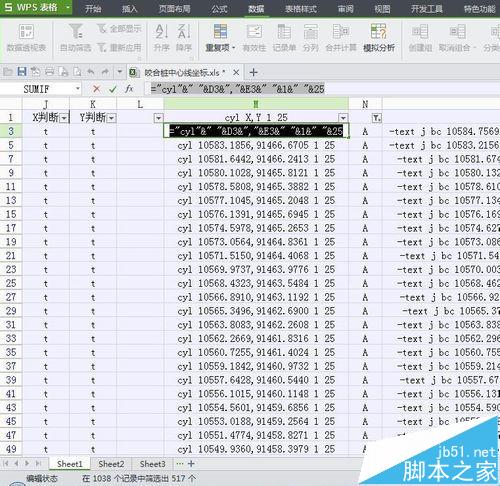Click Reapply (重新应用) filter button
This screenshot has width=500, height=486.
[x=119, y=48]
